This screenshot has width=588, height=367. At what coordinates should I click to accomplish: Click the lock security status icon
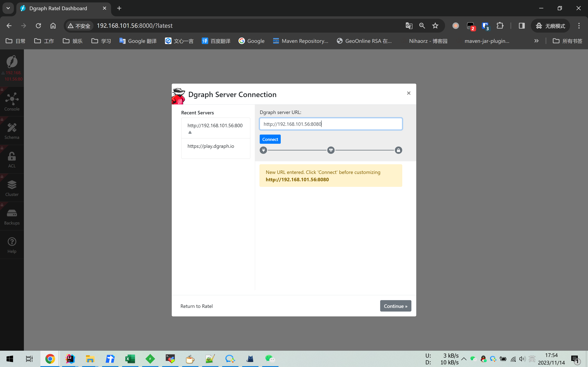[x=398, y=150]
